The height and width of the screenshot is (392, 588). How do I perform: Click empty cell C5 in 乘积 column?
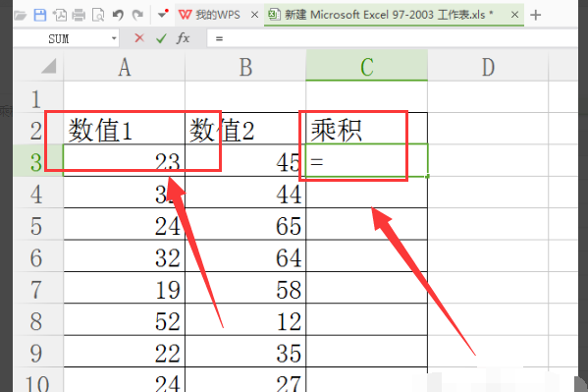(x=367, y=224)
